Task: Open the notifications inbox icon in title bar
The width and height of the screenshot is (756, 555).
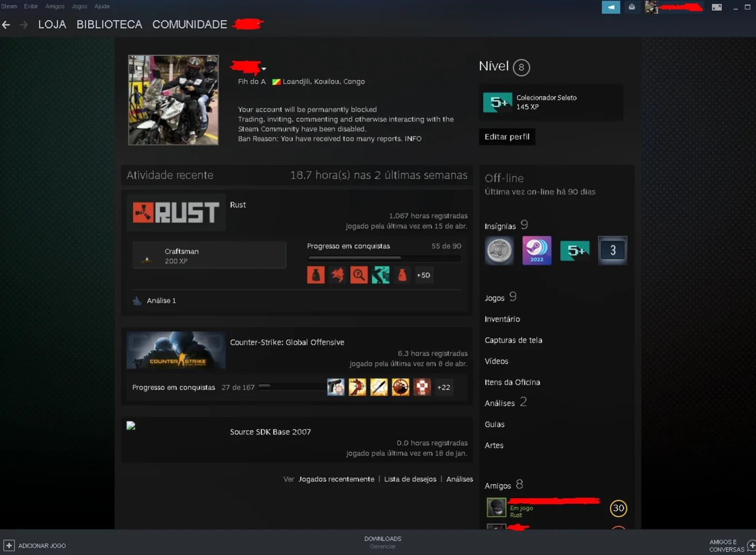Action: 631,7
